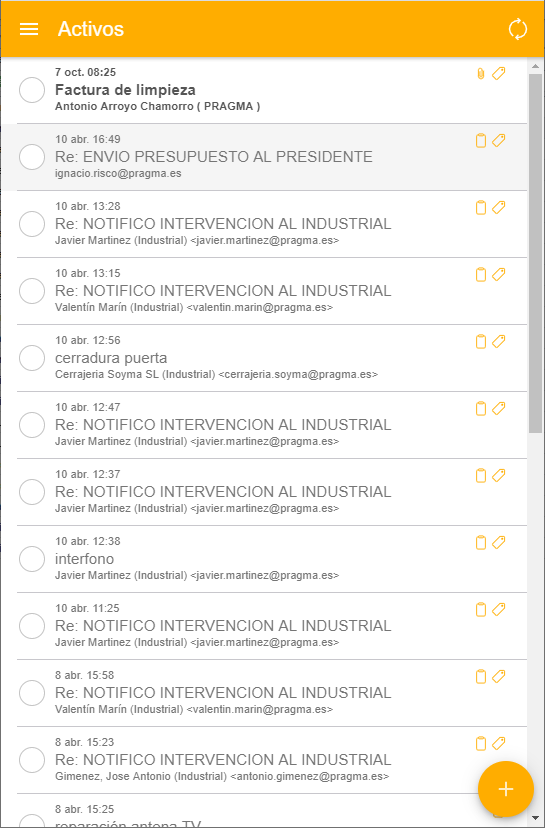Click the tag icon on cerradura puerta row

click(x=499, y=341)
